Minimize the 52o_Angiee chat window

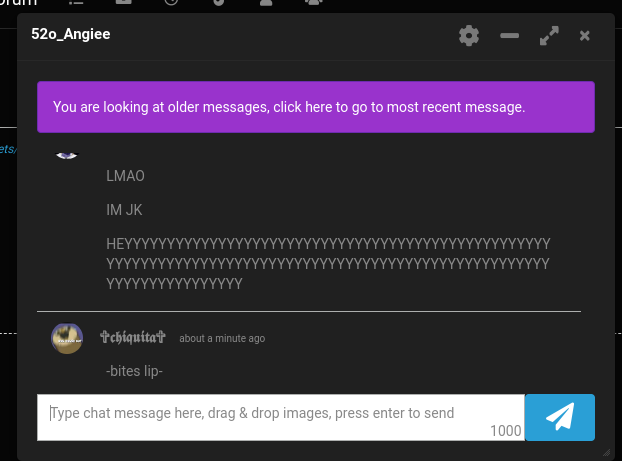pyautogui.click(x=509, y=36)
